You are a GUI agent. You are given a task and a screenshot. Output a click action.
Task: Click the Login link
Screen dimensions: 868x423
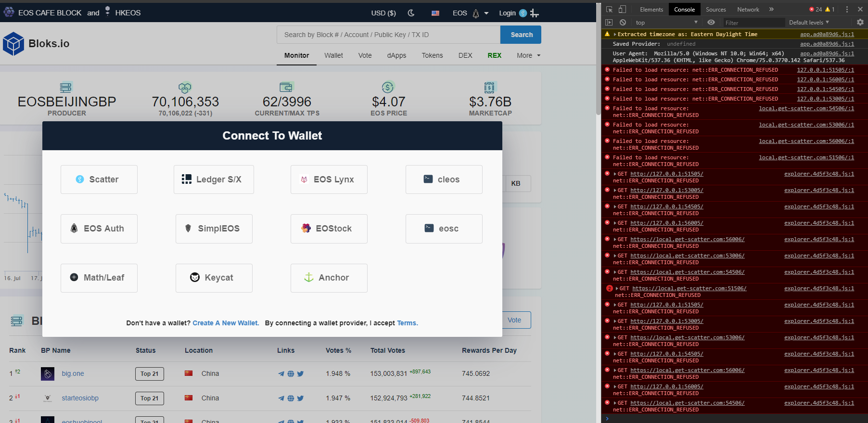pos(507,13)
